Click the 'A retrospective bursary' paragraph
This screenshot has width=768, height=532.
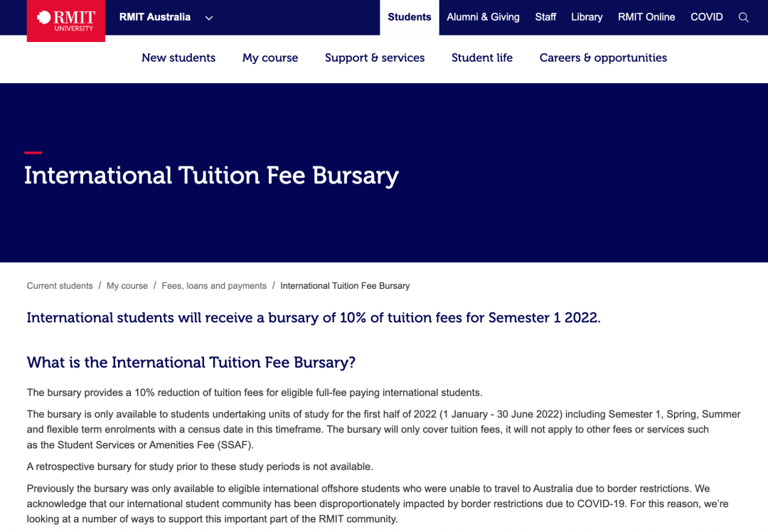[200, 467]
